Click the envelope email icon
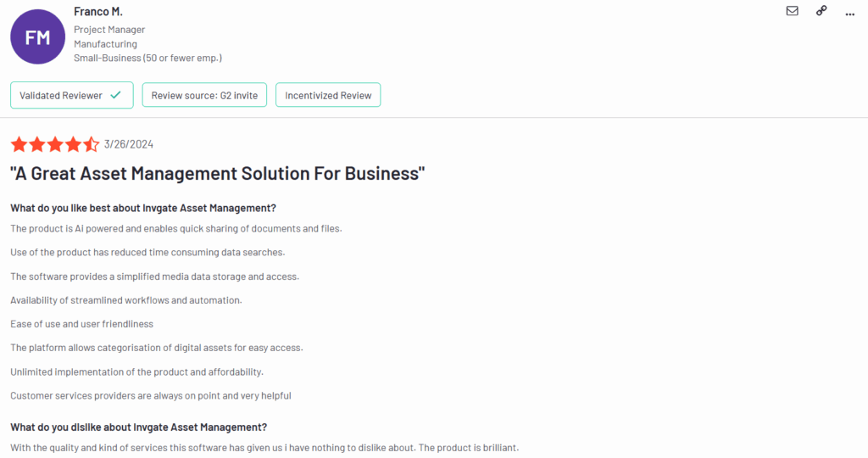Screen dimensions: 868x458 pos(792,11)
